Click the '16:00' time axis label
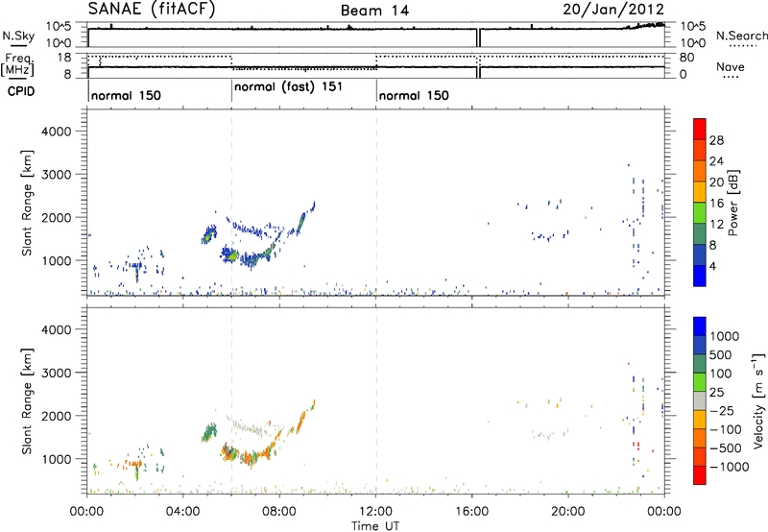Screen dimensions: 768x532 tap(471, 512)
